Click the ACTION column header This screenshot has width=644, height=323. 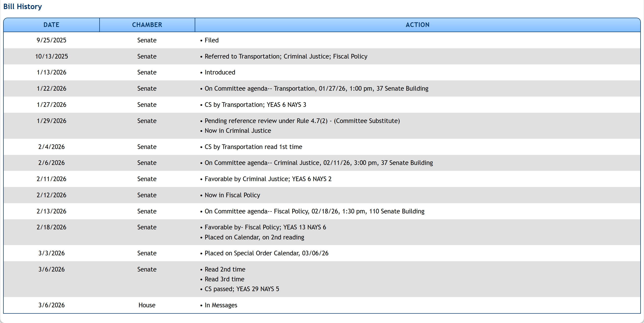point(417,25)
